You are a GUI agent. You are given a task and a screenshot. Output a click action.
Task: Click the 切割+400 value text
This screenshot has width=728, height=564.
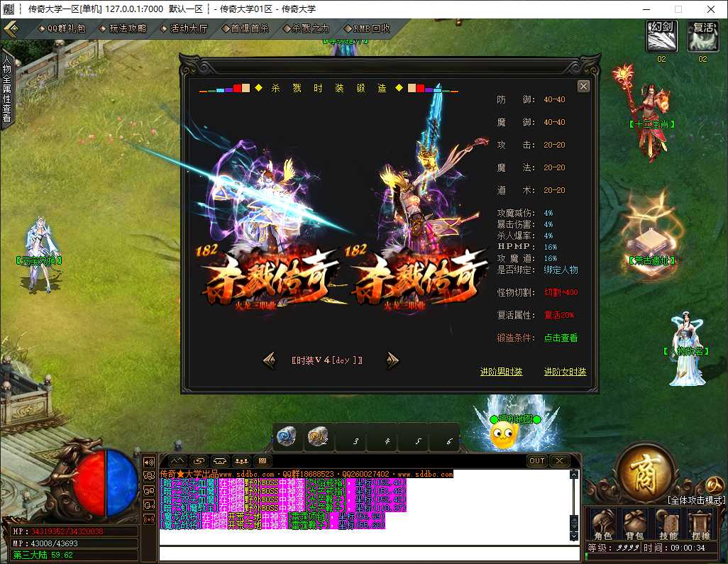pos(561,292)
